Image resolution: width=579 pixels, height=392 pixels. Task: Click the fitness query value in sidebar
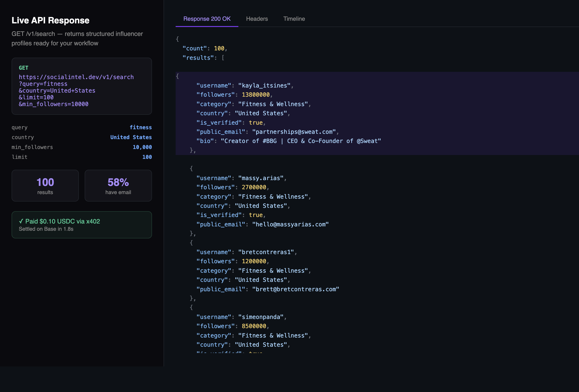pyautogui.click(x=141, y=127)
